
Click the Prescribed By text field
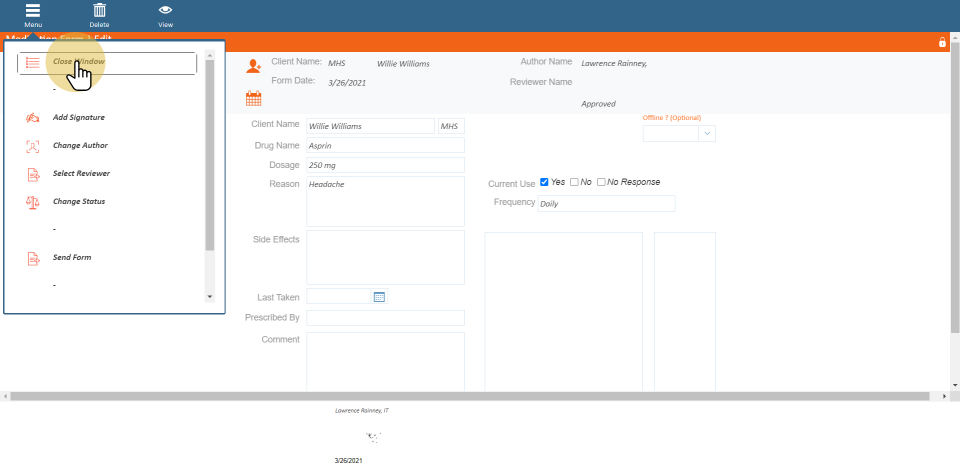(385, 318)
